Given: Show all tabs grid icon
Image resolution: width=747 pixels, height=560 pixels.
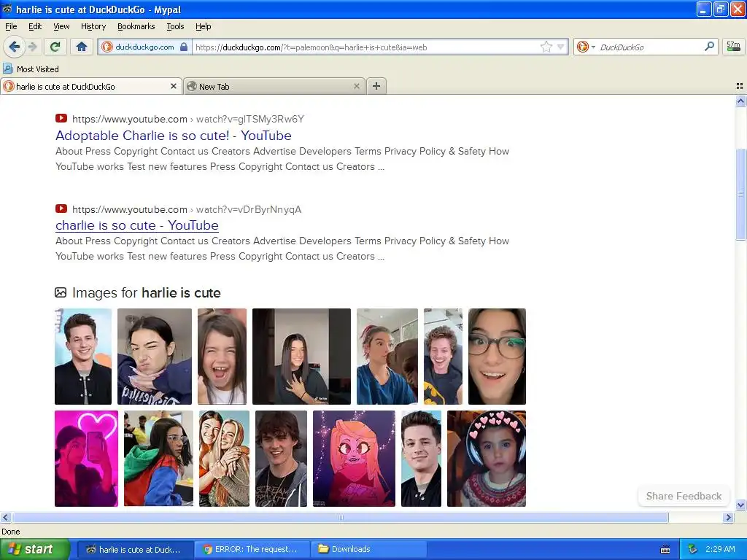Looking at the screenshot, I should point(740,86).
